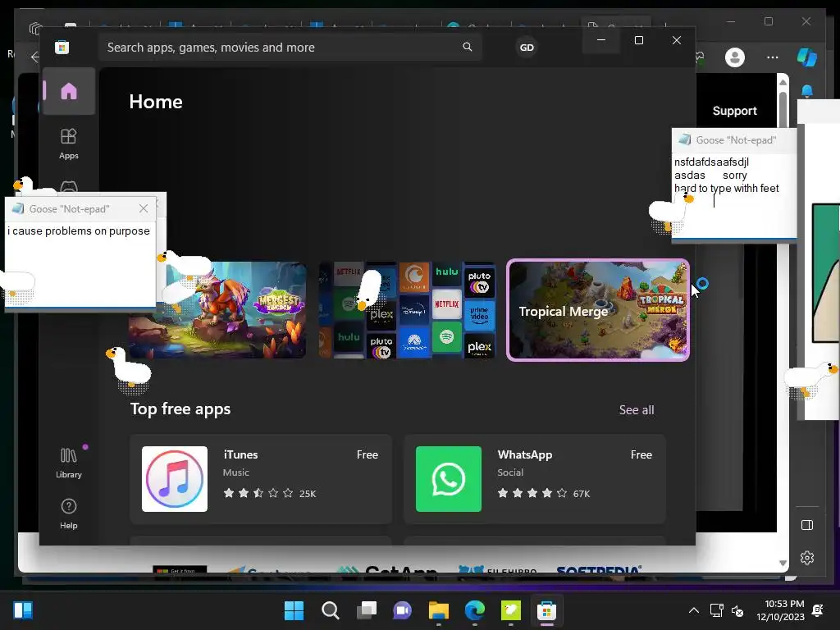The image size is (840, 630).
Task: Open the Copilot icon in Edge
Action: [807, 57]
